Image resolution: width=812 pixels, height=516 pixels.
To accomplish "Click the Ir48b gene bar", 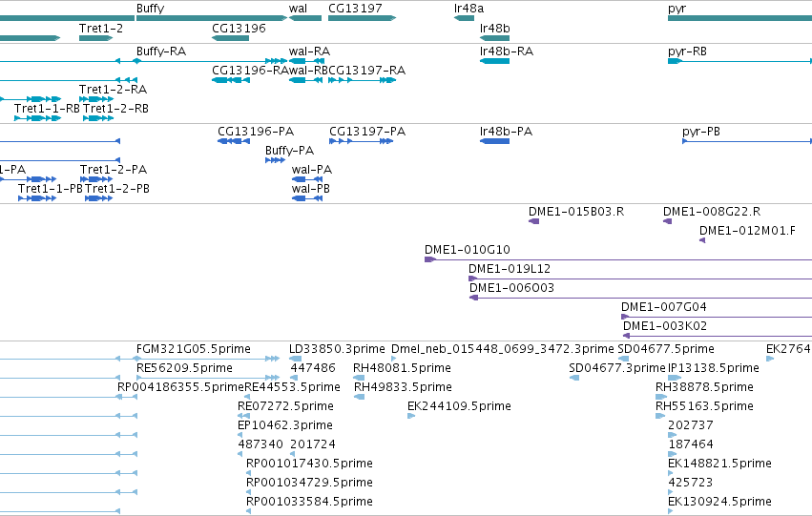I will pyautogui.click(x=494, y=38).
